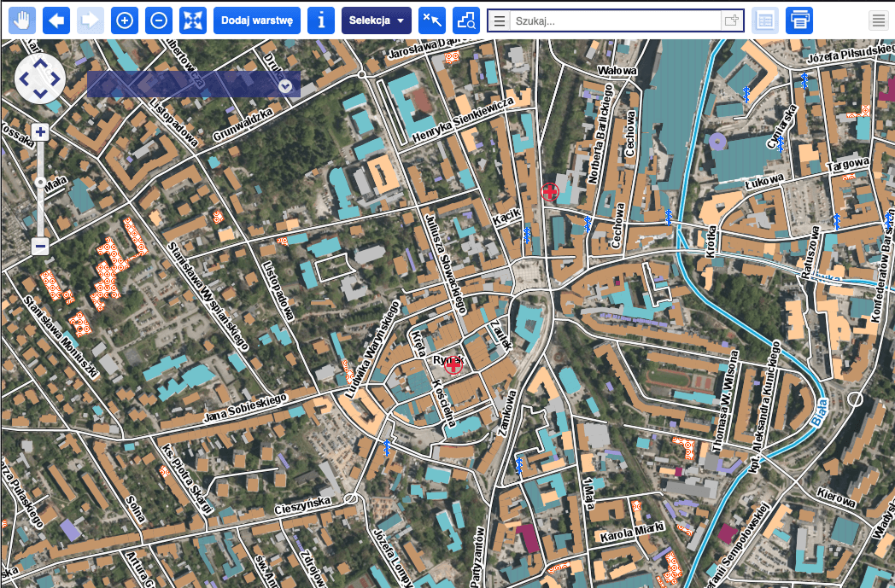This screenshot has height=588, width=895.
Task: Clear the current selection
Action: 432,20
